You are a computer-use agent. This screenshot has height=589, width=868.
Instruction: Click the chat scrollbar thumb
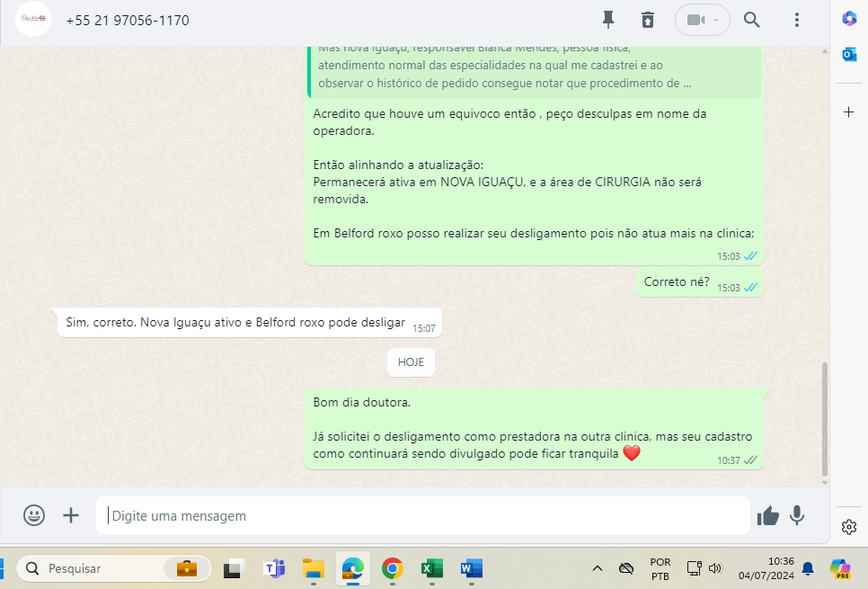824,419
